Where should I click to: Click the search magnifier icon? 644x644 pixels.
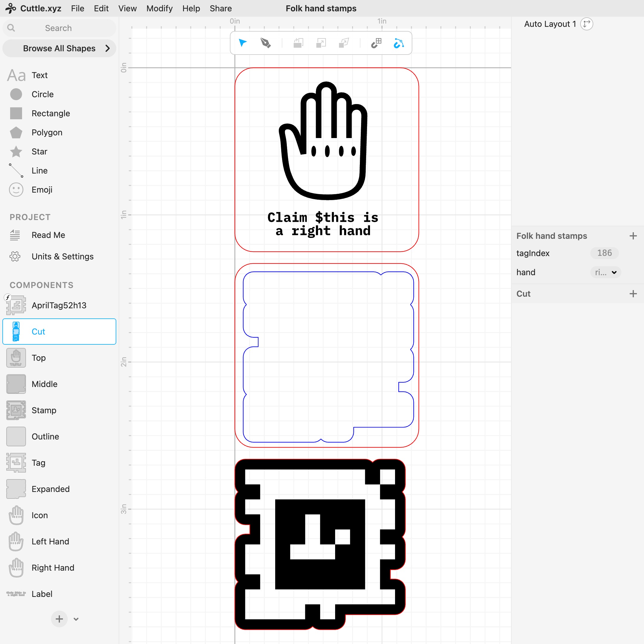point(11,28)
